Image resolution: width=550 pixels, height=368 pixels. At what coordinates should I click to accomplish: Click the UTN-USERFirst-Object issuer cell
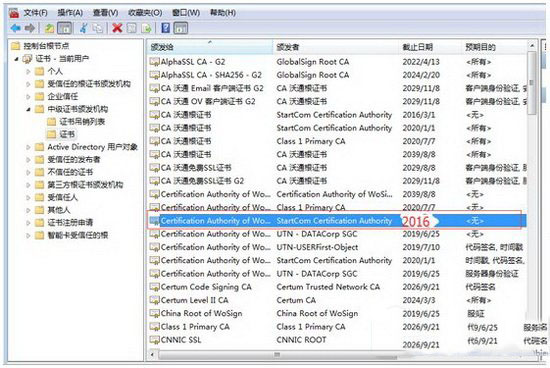317,247
